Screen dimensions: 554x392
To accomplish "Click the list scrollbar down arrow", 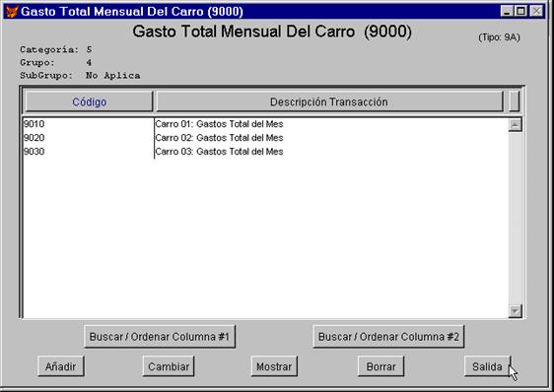I will (516, 311).
